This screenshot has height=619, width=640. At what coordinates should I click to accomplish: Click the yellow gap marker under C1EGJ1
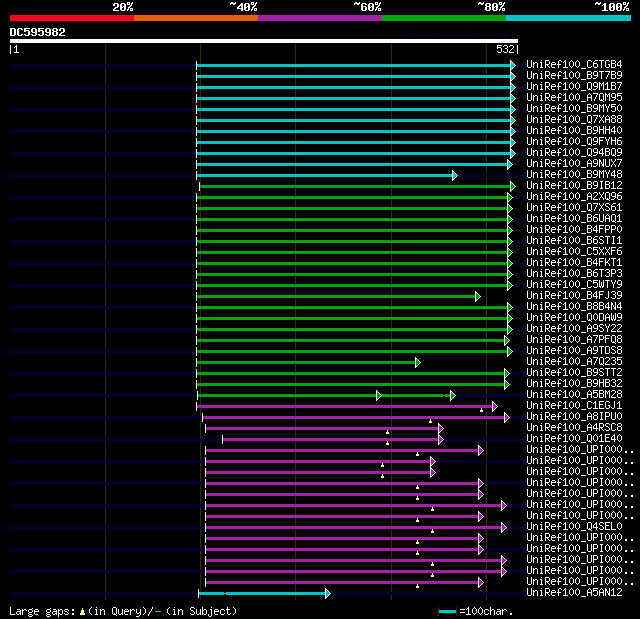click(482, 410)
